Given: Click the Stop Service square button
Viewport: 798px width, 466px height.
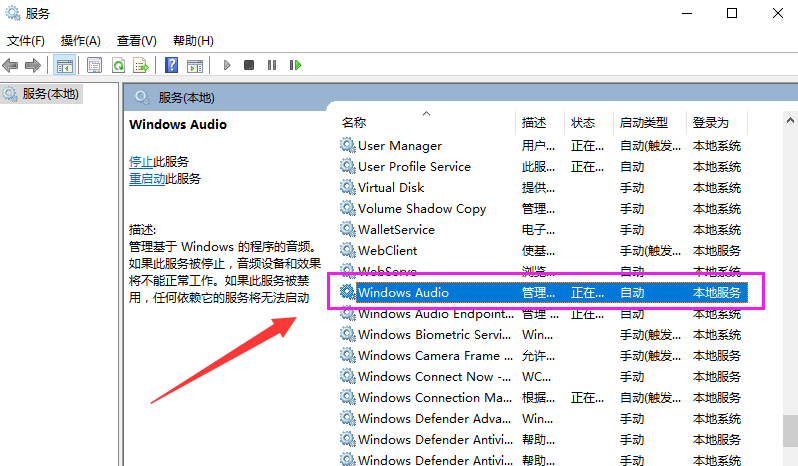Looking at the screenshot, I should click(249, 65).
